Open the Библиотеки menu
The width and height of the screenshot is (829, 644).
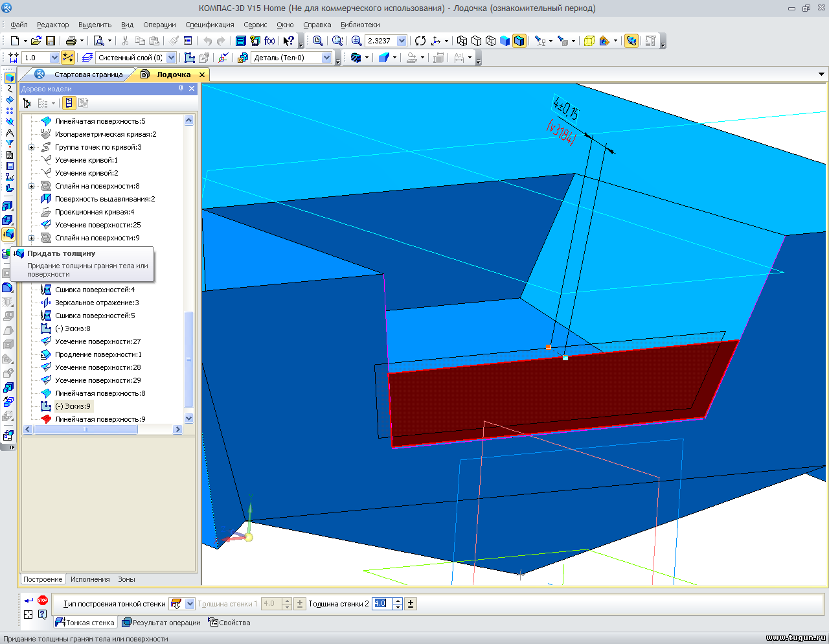point(360,25)
